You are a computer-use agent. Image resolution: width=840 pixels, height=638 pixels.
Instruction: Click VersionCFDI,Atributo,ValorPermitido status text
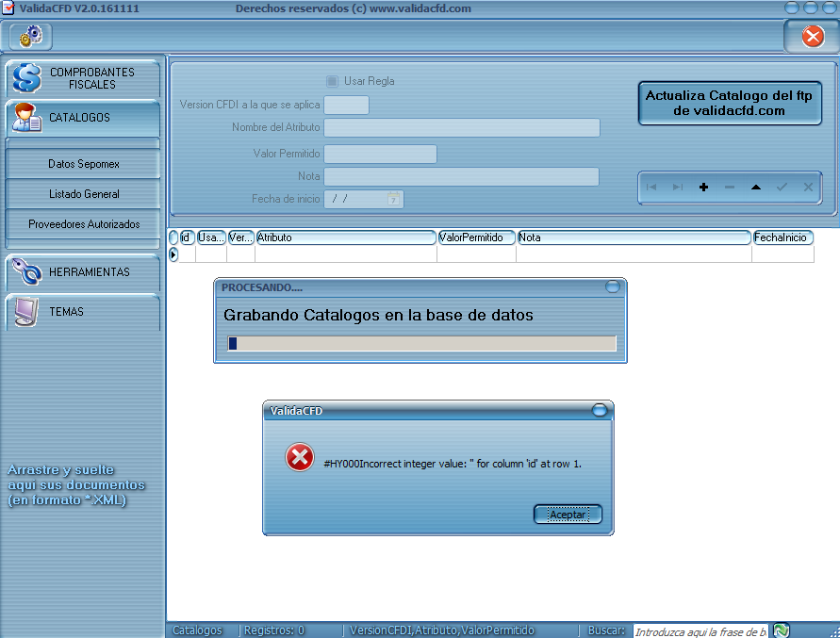[x=442, y=630]
